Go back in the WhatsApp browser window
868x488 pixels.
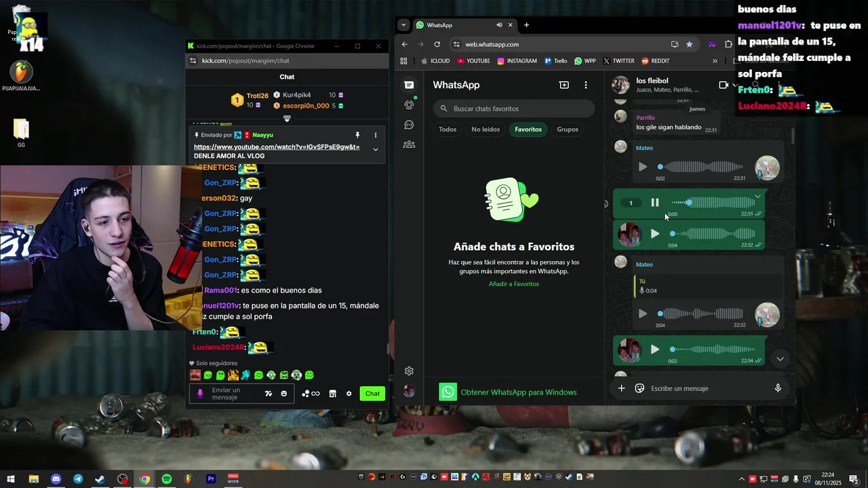[405, 44]
